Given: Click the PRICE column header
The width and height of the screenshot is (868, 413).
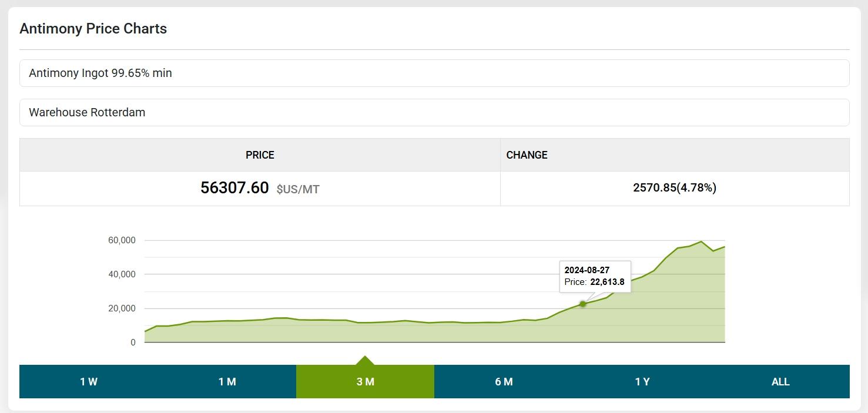Looking at the screenshot, I should 260,155.
